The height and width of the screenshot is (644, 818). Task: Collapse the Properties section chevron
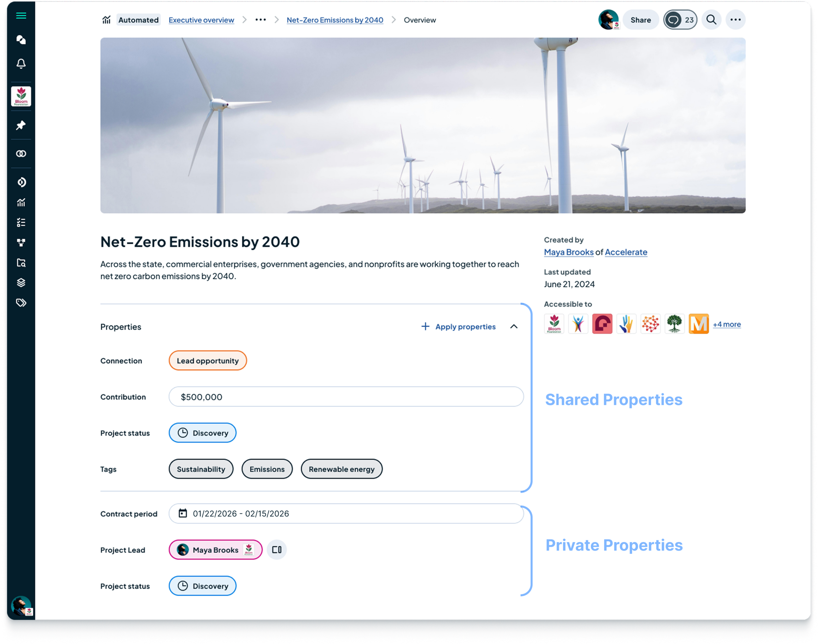(513, 327)
